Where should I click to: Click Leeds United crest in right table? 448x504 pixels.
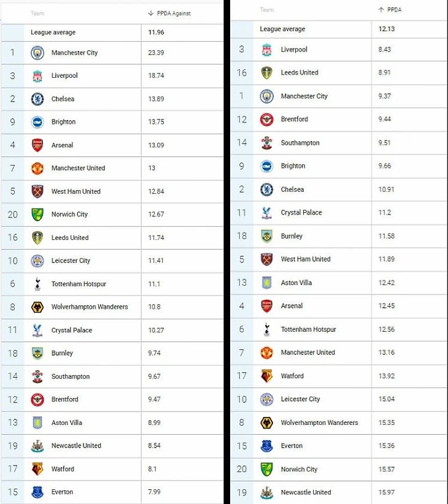click(266, 73)
